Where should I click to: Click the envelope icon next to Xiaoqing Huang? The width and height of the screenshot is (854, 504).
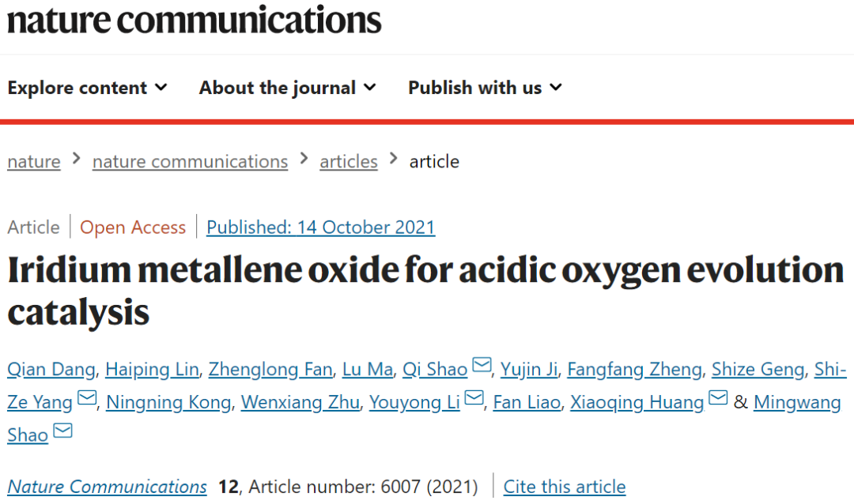pyautogui.click(x=718, y=398)
